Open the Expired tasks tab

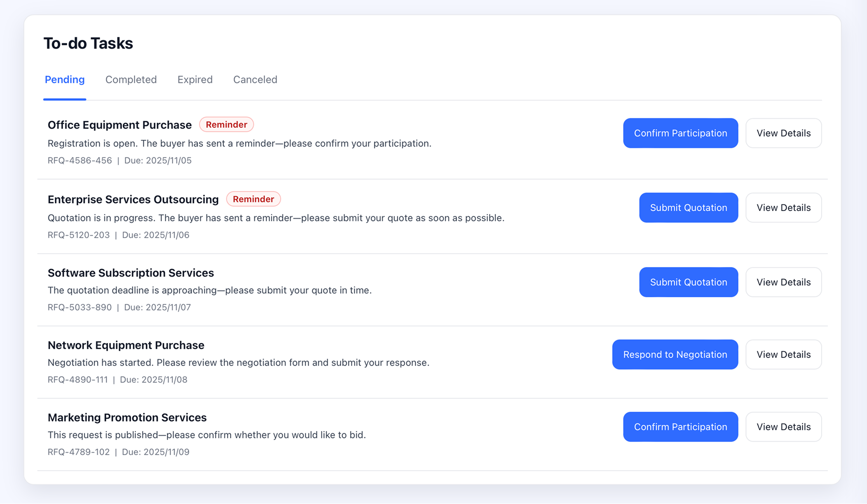194,80
